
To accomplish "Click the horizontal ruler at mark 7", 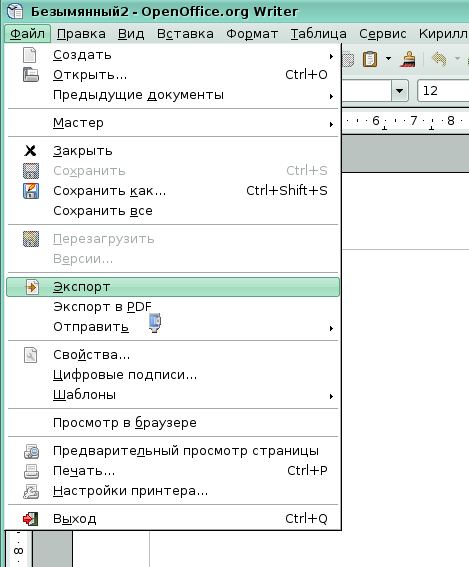I will (x=414, y=120).
